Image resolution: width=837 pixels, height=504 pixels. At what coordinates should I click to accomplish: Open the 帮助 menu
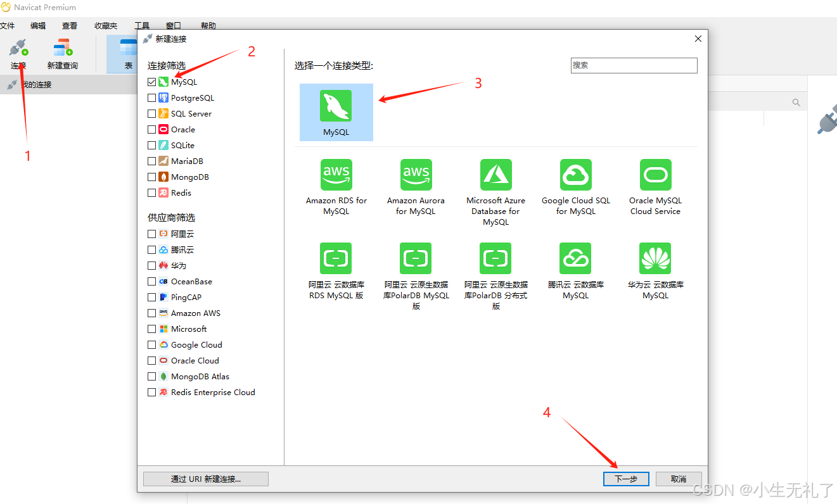tap(208, 26)
